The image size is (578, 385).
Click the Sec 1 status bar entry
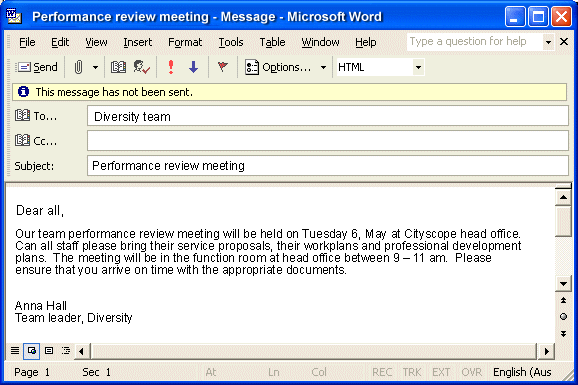click(97, 372)
